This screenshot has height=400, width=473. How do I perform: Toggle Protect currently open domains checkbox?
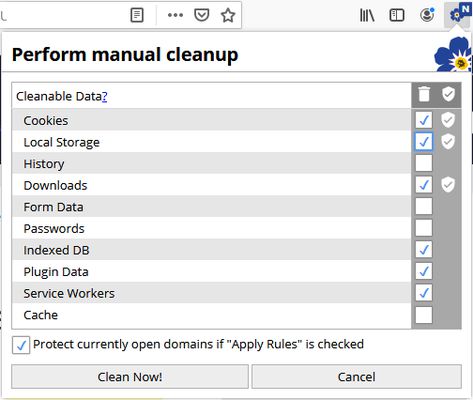21,345
